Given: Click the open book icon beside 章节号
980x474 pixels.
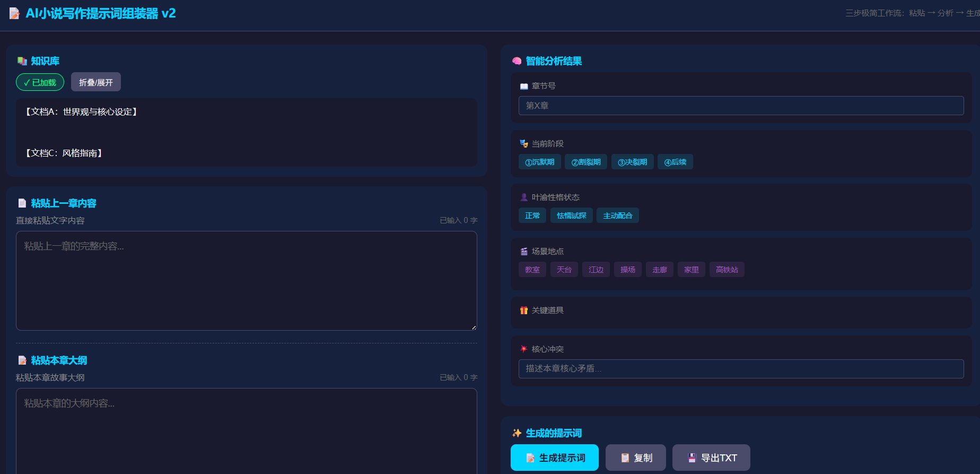Looking at the screenshot, I should tap(524, 86).
